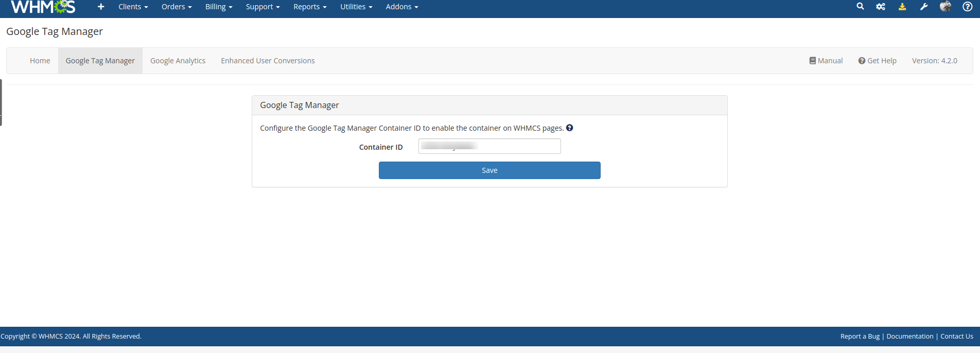The height and width of the screenshot is (353, 980).
Task: Open the search icon in top bar
Action: [x=860, y=6]
